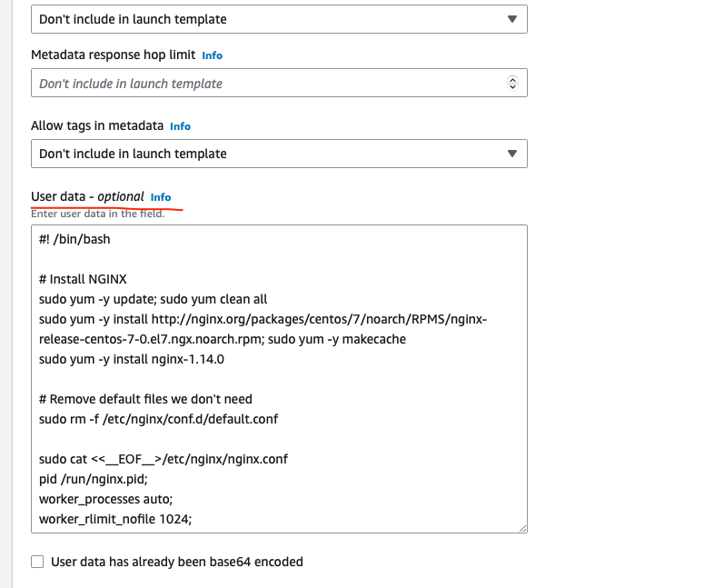Grab the user data textarea resize handle

coord(522,528)
